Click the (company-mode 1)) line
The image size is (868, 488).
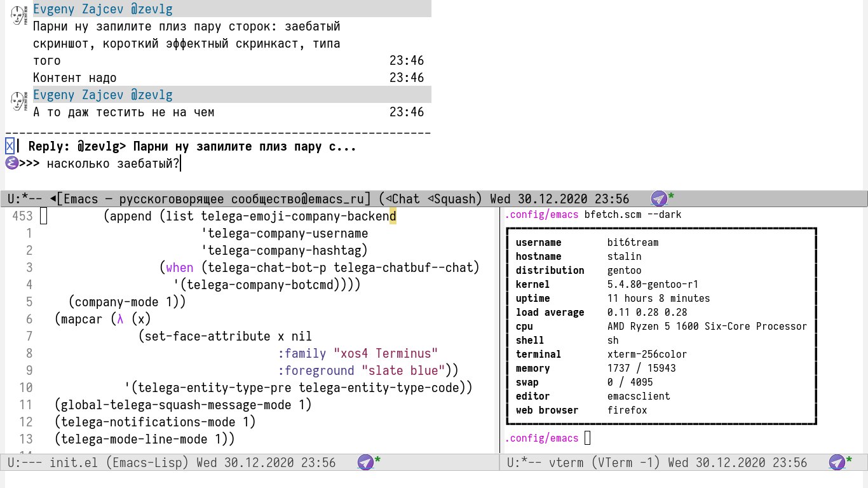(127, 302)
